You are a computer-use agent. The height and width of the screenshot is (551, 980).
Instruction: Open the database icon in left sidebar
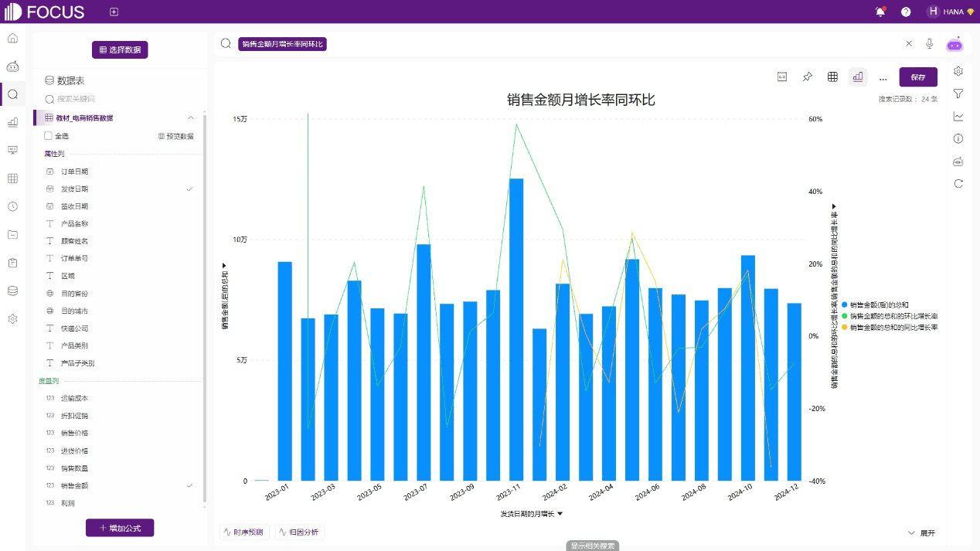pos(12,291)
